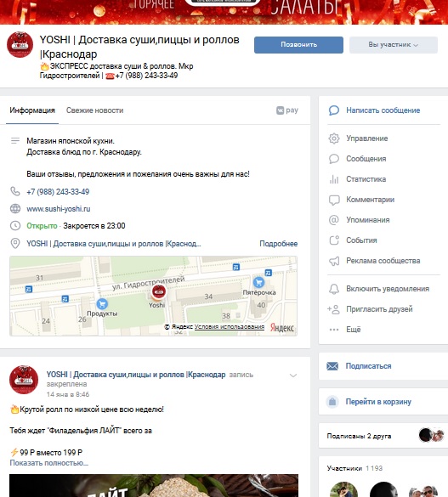
Task: Open the Условия использования map link
Action: click(230, 327)
